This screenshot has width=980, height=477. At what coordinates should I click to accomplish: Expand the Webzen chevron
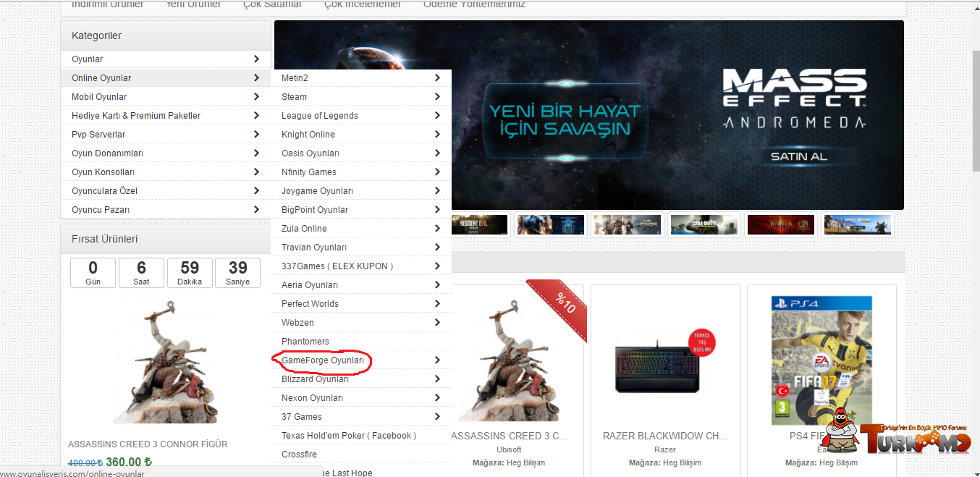click(437, 322)
